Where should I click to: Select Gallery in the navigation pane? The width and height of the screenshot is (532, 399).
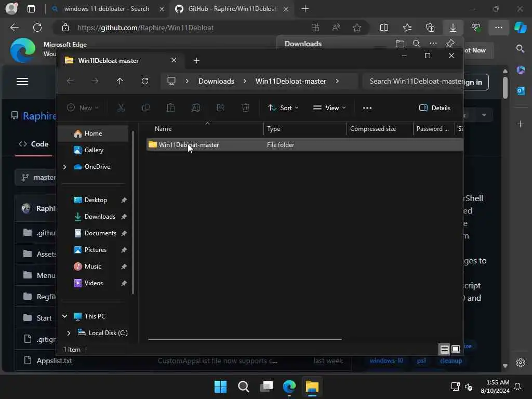tap(94, 150)
